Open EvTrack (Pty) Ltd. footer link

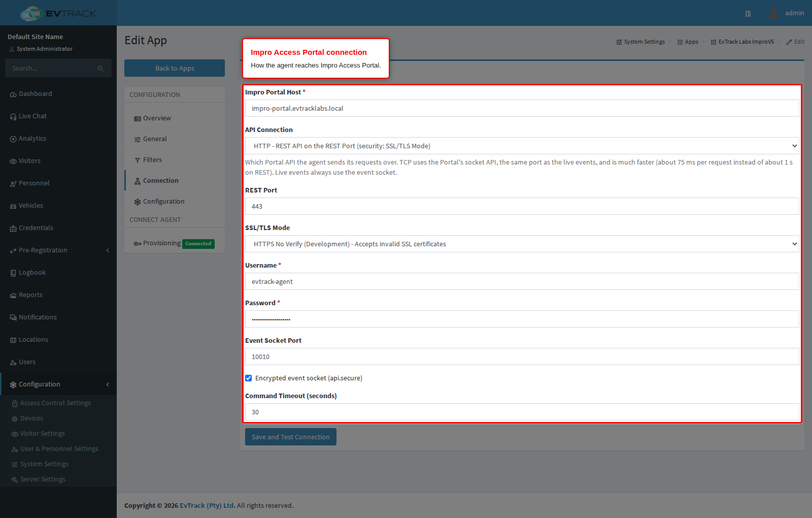coord(207,505)
